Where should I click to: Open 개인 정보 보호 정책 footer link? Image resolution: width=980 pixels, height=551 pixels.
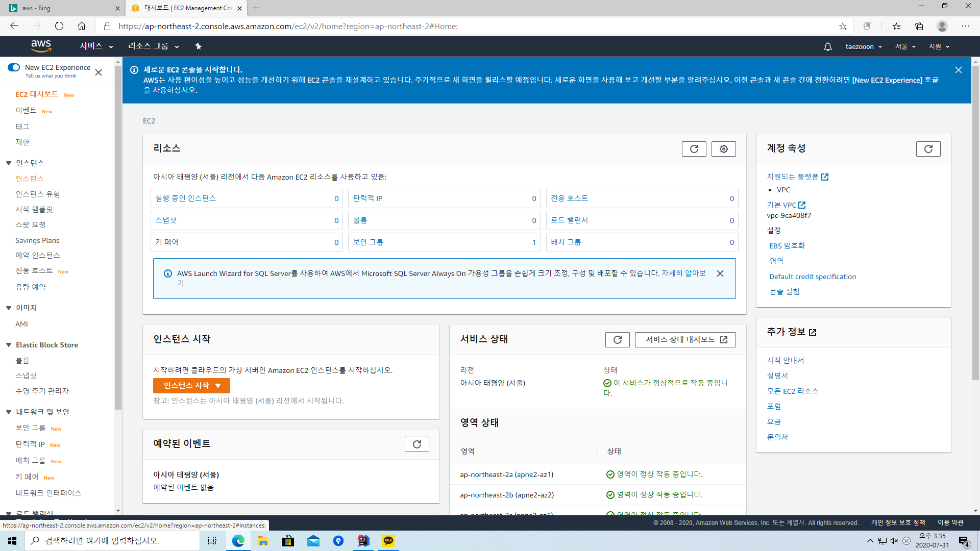(898, 522)
